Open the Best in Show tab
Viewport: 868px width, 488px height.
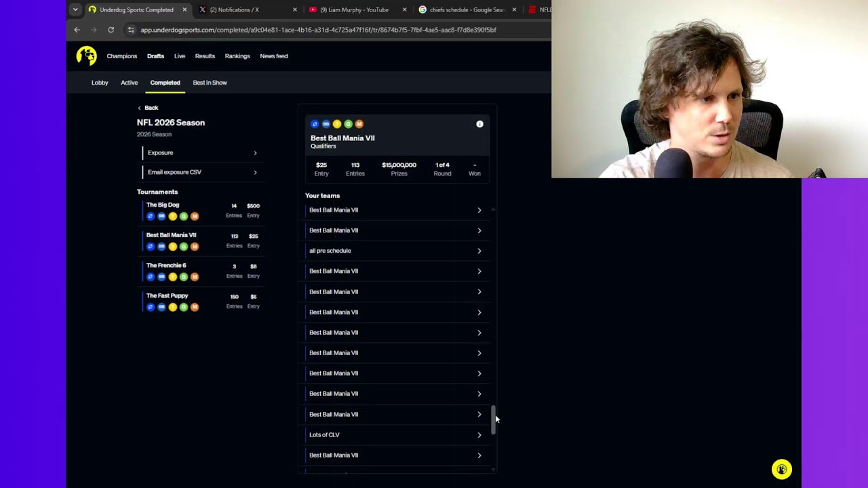[x=210, y=83]
